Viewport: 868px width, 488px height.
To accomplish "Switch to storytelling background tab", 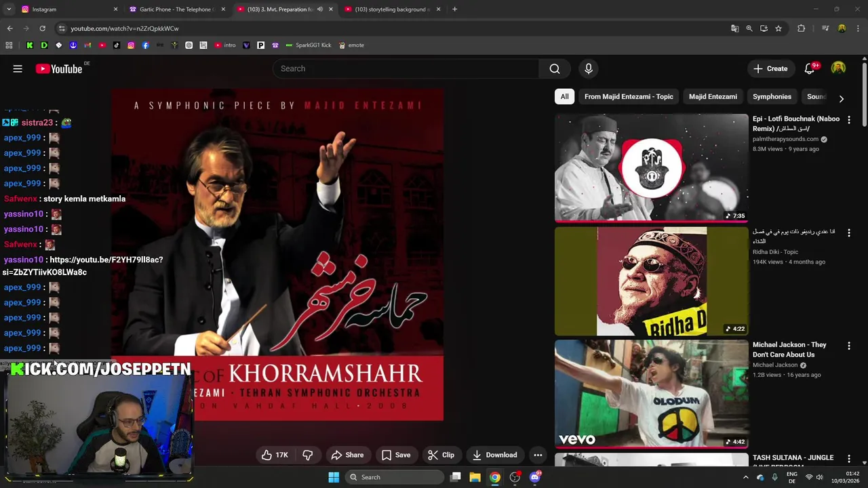I will point(392,9).
